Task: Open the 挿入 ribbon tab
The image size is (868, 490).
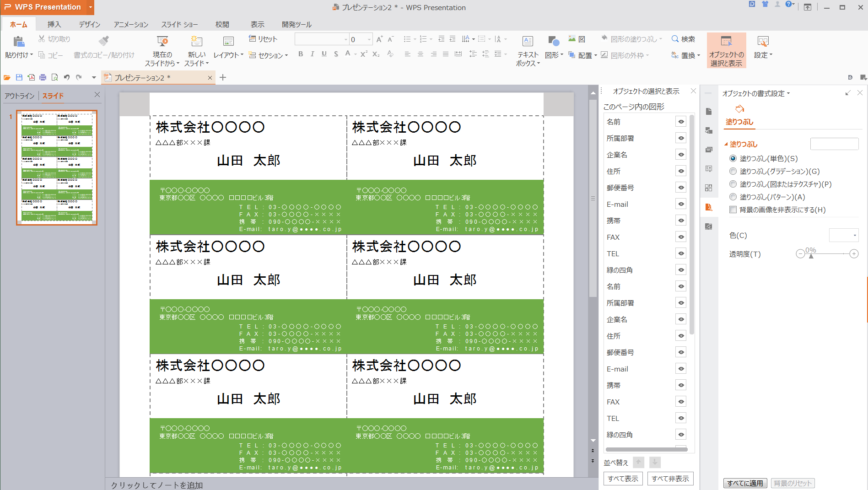Action: point(54,24)
